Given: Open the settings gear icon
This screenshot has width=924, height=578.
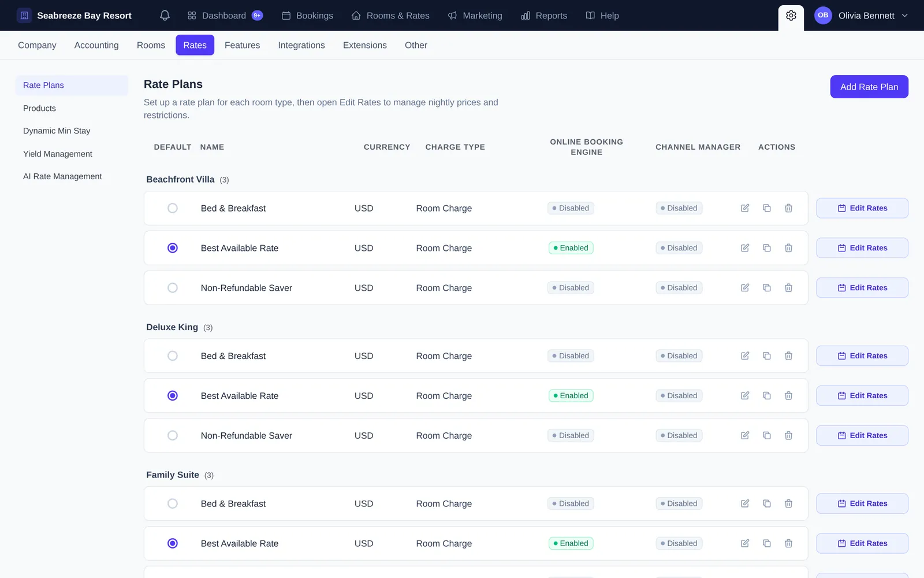Looking at the screenshot, I should (x=791, y=16).
